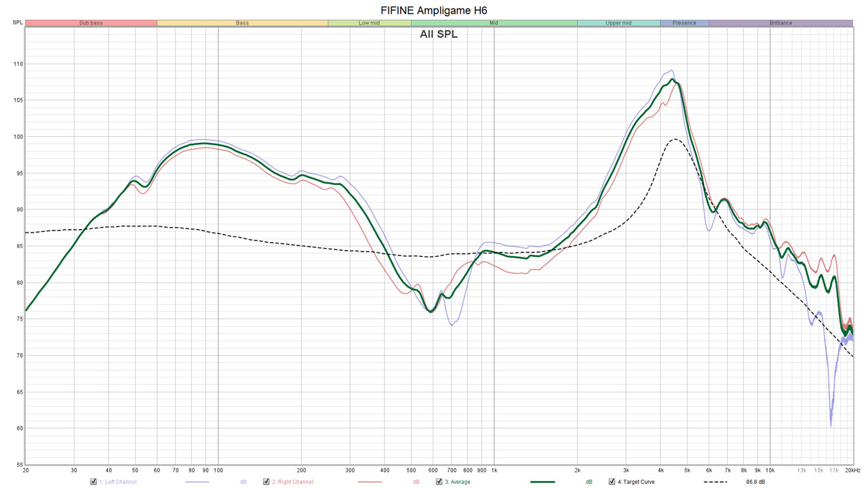This screenshot has height=488, width=868.
Task: Click the 1k frequency axis label
Action: pos(494,470)
